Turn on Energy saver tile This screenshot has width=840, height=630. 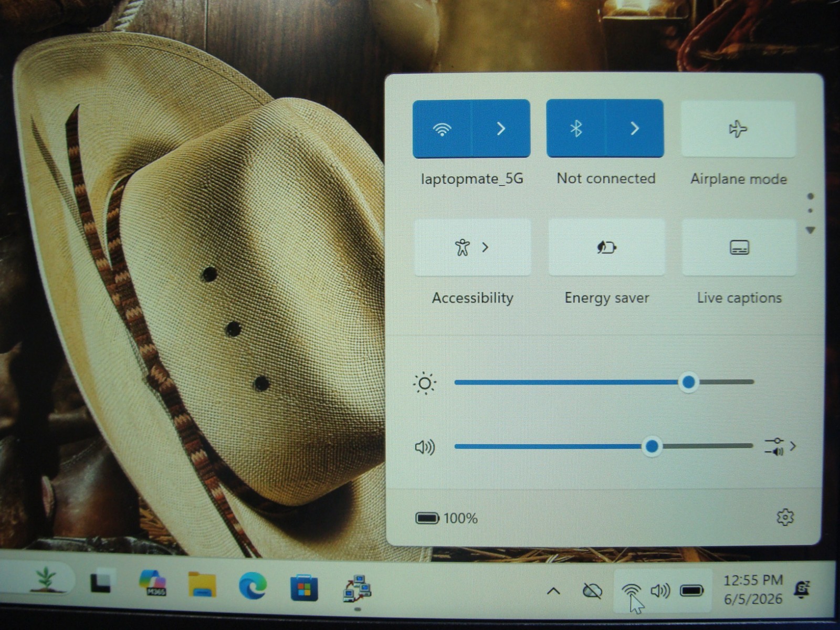[606, 247]
